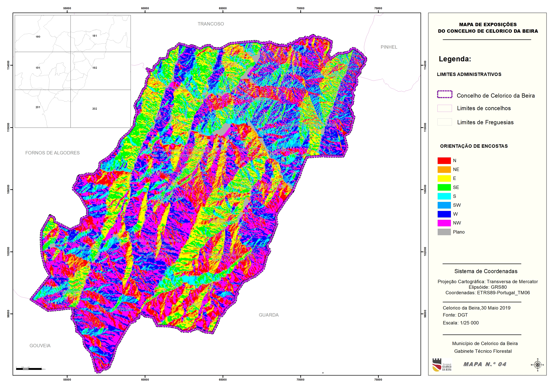The width and height of the screenshot is (555, 392).
Task: Click inset map sheet 202
Action: click(x=95, y=109)
